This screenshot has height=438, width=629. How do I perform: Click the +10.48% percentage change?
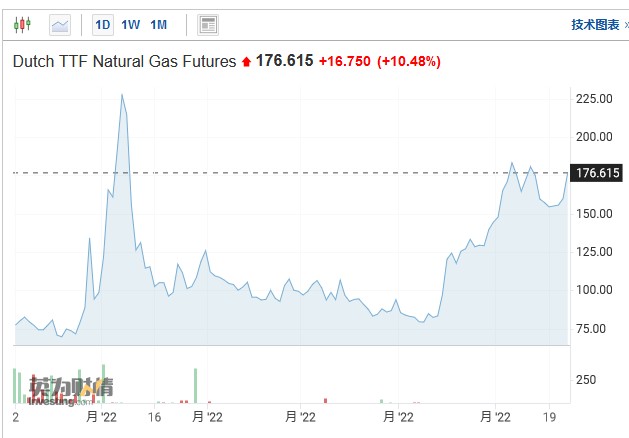408,62
